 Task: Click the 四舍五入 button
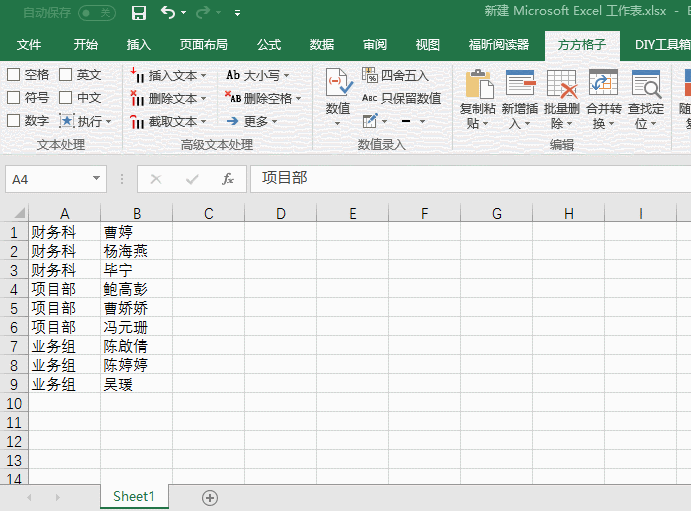pos(395,76)
